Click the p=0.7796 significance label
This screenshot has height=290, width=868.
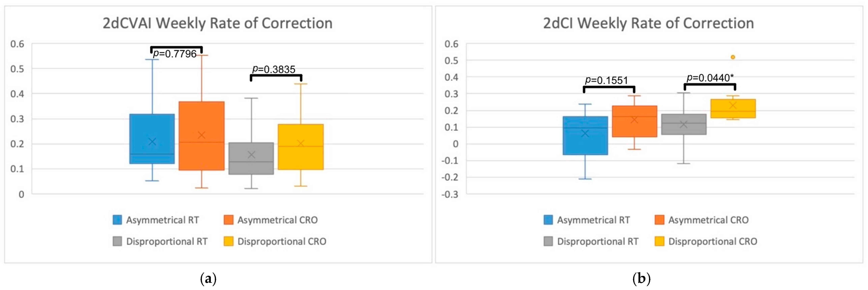[175, 54]
